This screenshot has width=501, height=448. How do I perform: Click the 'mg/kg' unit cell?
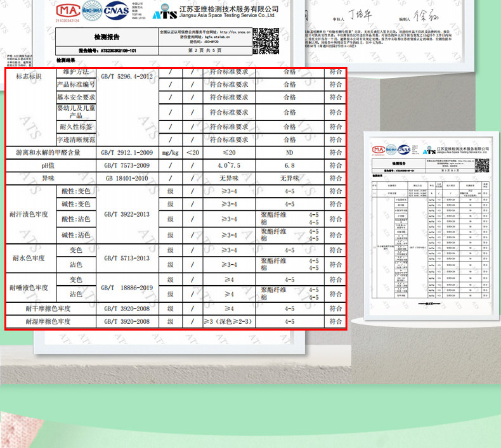pyautogui.click(x=171, y=153)
